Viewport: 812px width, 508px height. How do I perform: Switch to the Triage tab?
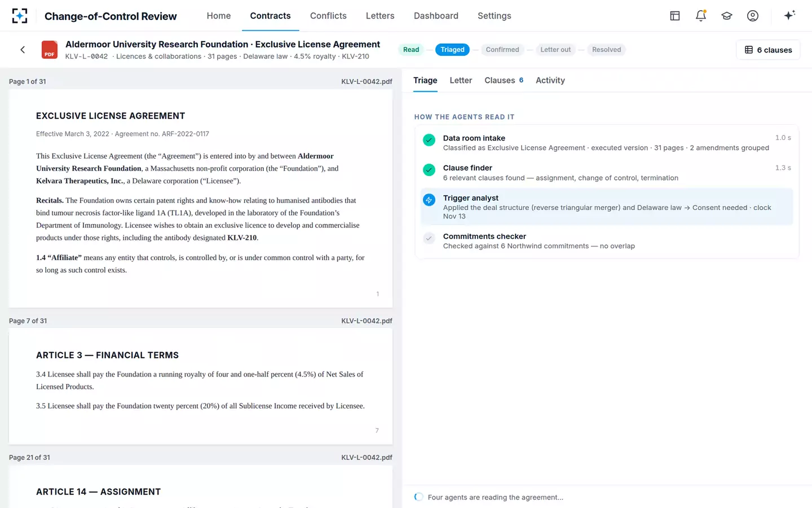tap(425, 80)
